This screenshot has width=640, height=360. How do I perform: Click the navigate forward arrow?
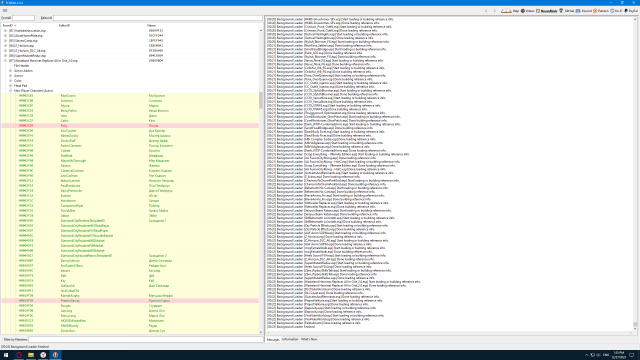(495, 11)
